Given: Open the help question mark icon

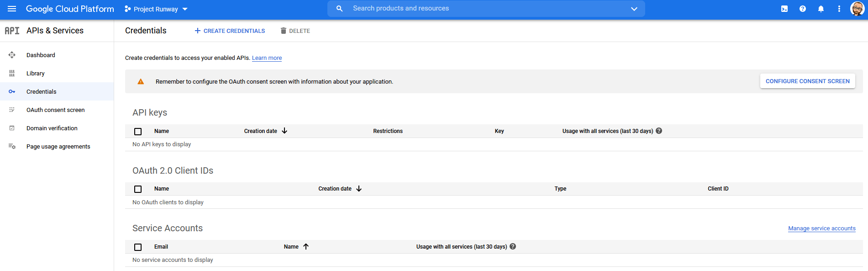Looking at the screenshot, I should (803, 9).
